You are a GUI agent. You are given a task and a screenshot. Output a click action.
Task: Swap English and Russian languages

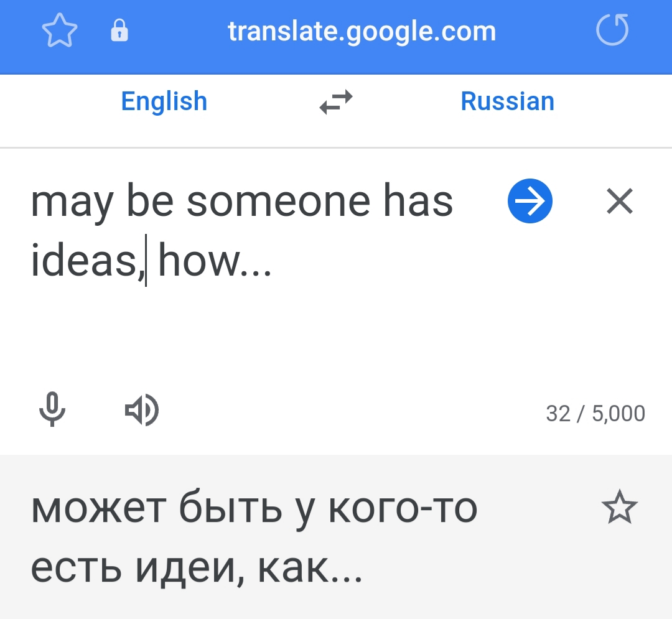pyautogui.click(x=336, y=102)
